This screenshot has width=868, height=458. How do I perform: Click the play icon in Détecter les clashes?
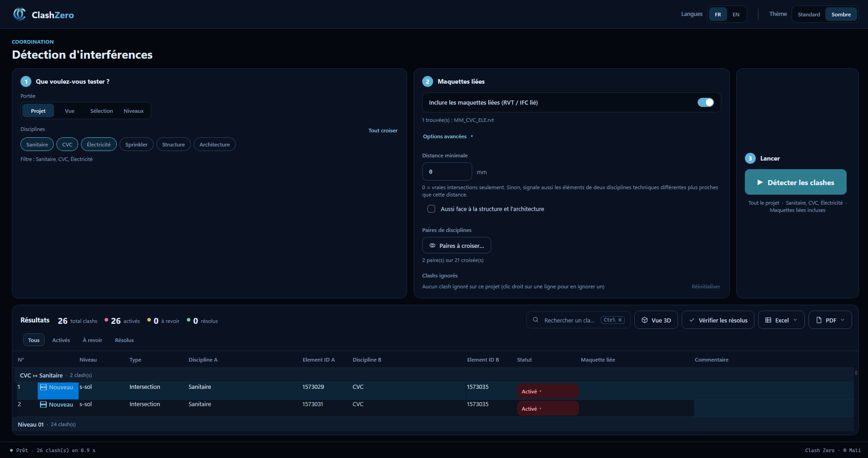coord(760,182)
